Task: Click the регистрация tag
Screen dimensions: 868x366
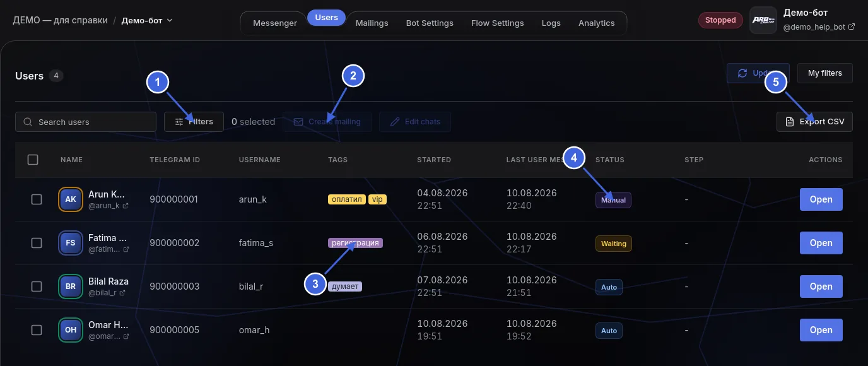Action: (356, 243)
